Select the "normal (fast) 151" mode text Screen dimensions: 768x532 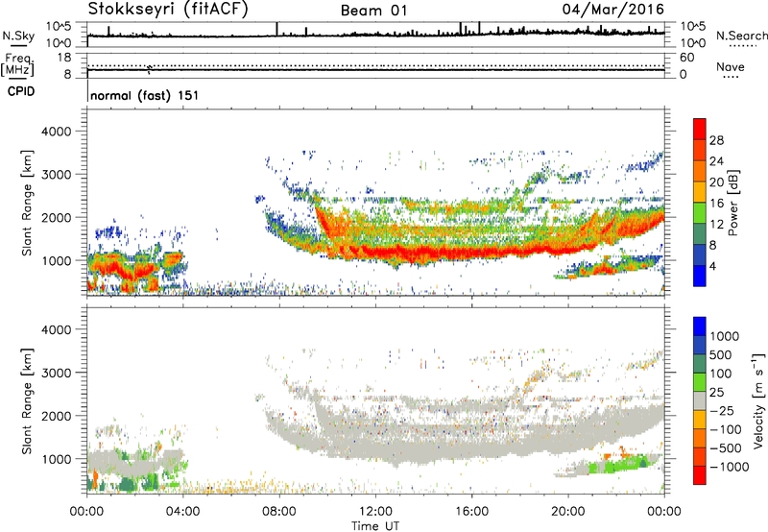tap(145, 95)
